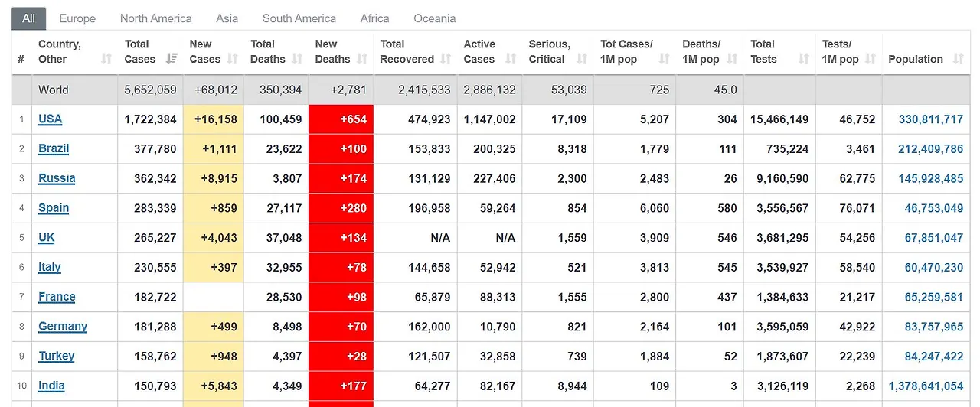Sort by Deaths/1M pop arrow icon
This screenshot has height=407, width=980.
(733, 59)
